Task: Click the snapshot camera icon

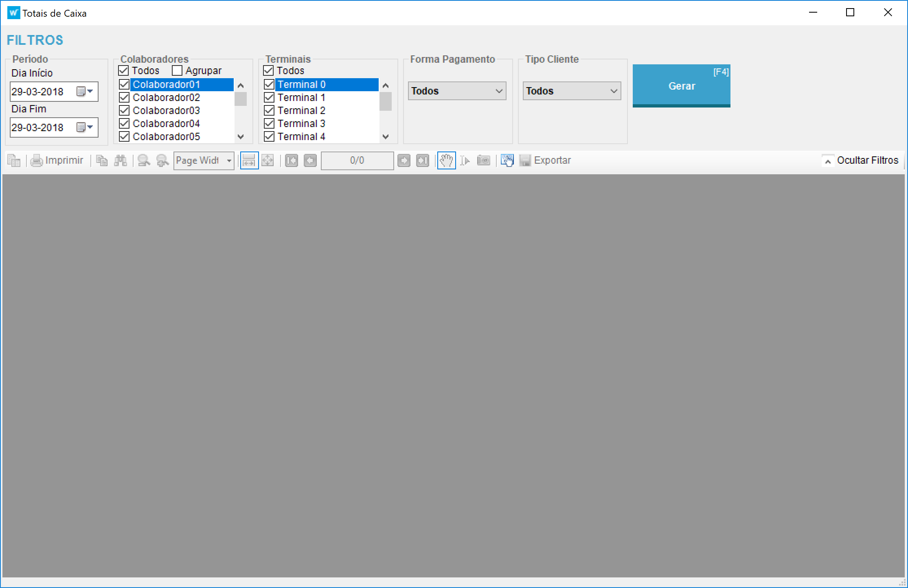Action: tap(483, 160)
